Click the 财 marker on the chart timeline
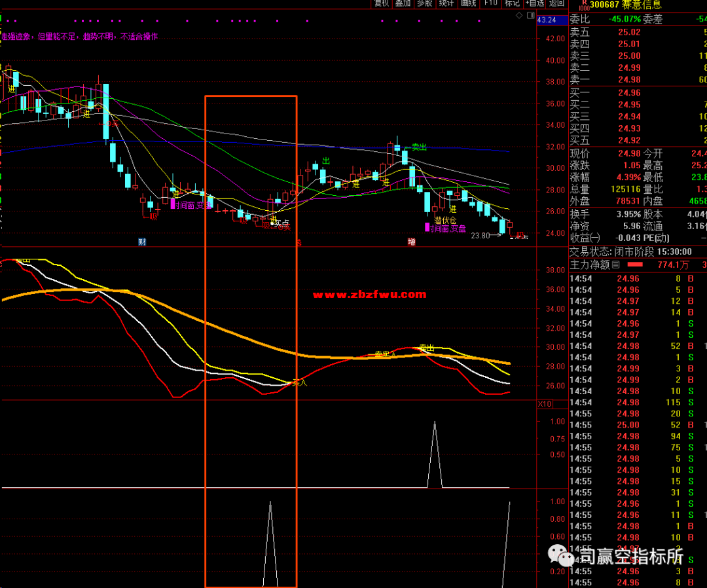707x588 pixels. pos(142,242)
